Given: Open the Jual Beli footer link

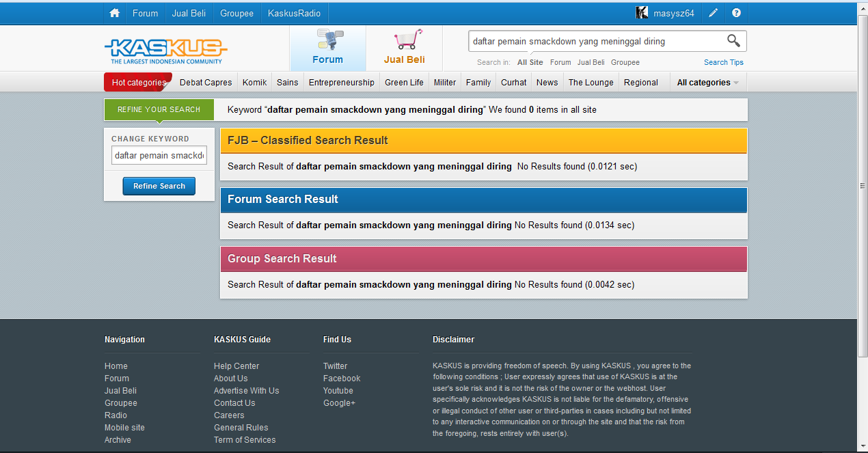Looking at the screenshot, I should point(121,391).
